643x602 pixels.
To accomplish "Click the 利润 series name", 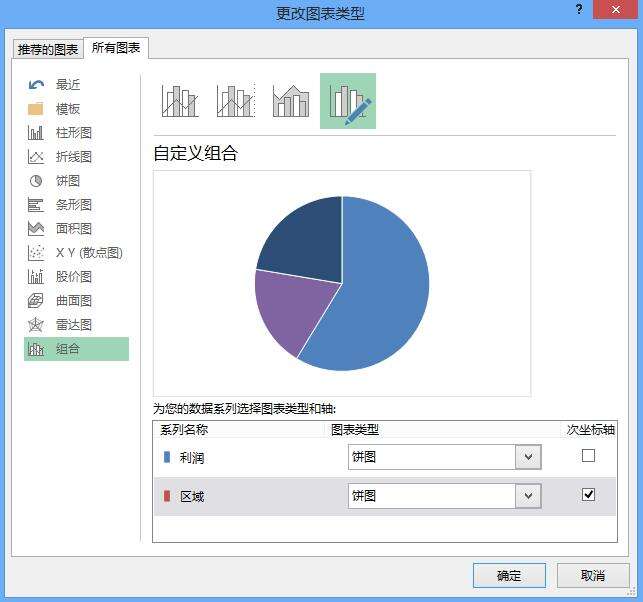I will (192, 457).
